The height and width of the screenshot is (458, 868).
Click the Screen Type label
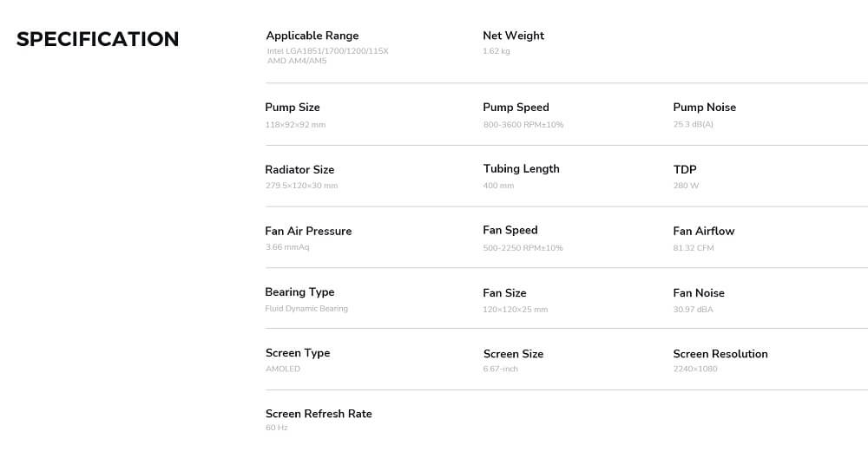tap(297, 353)
